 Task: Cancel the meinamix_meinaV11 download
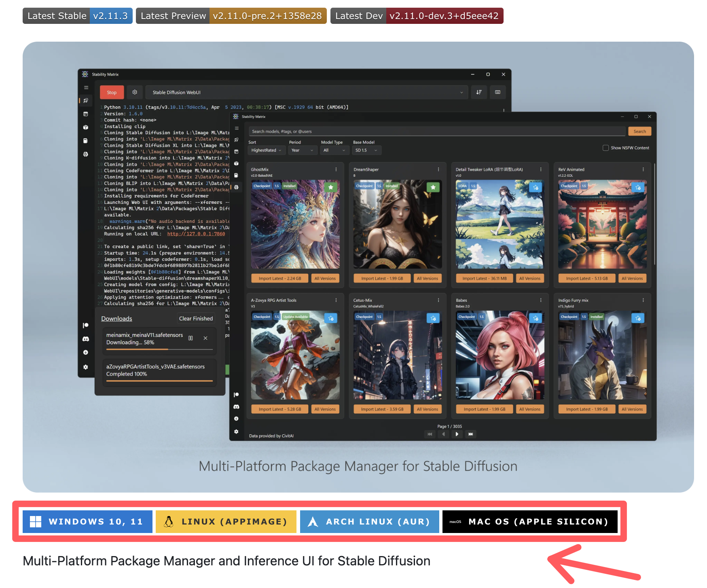(205, 338)
